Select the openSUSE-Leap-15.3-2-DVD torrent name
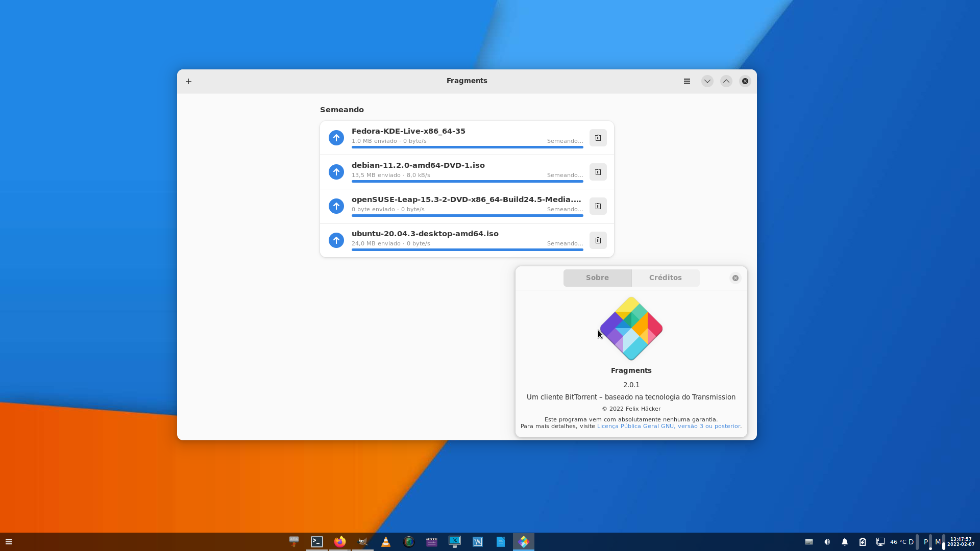 click(x=467, y=199)
